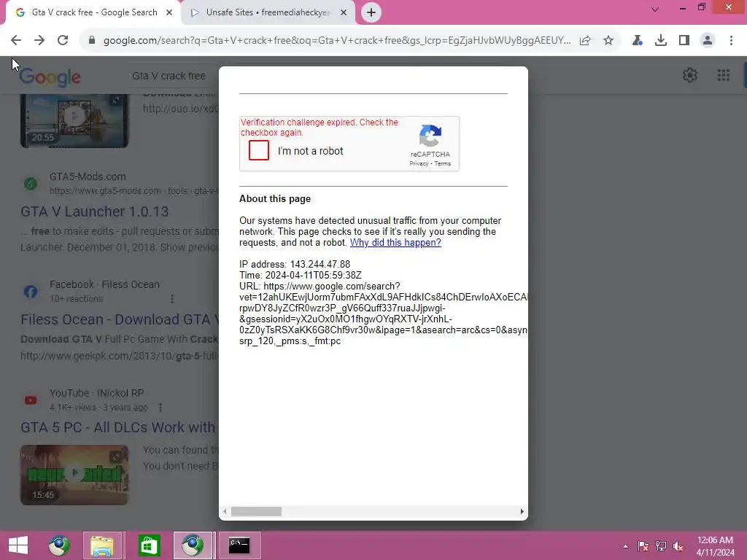Click the muted volume tray icon
Image resolution: width=747 pixels, height=560 pixels.
tap(678, 546)
